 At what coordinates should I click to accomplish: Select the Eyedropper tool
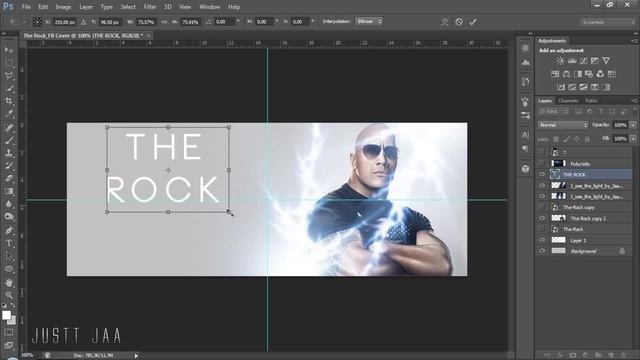[x=9, y=113]
